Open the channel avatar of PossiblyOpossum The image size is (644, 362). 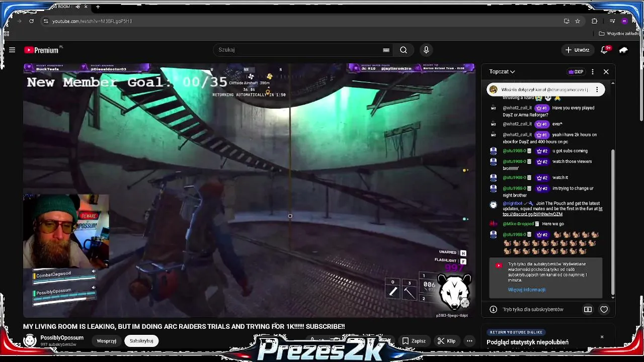pos(30,340)
